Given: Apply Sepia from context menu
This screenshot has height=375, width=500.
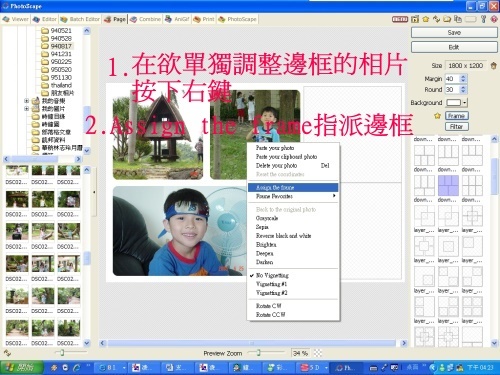Looking at the screenshot, I should 293,227.
